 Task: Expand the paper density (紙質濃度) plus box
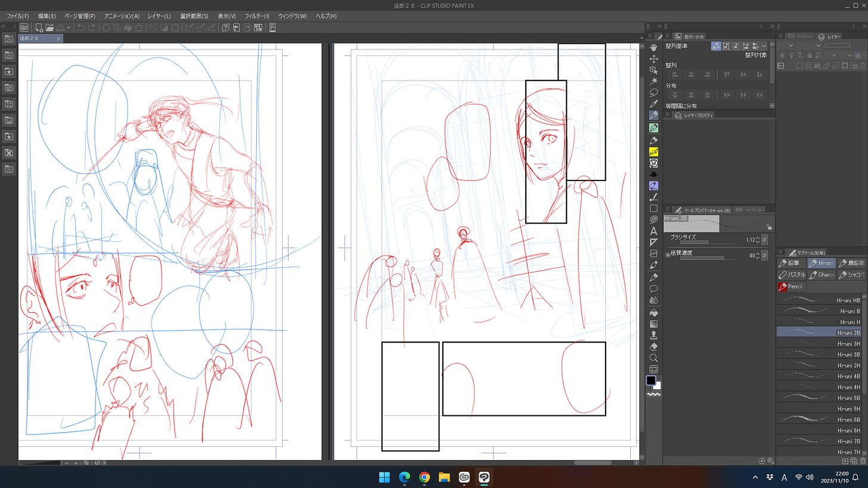(668, 255)
